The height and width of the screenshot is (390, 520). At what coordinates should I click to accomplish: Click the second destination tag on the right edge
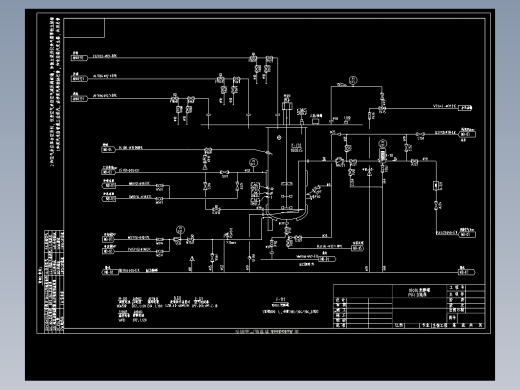click(x=467, y=134)
